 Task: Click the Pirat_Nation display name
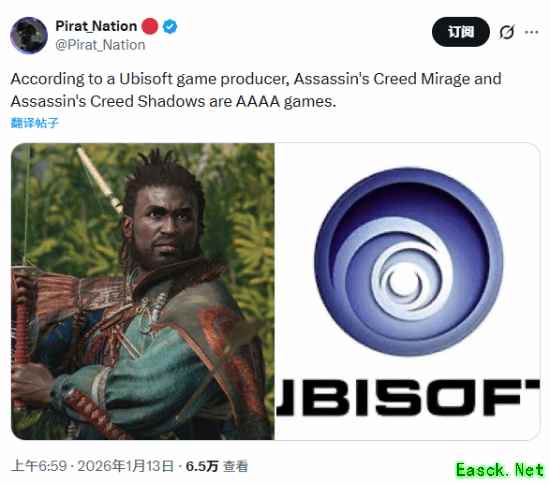[x=96, y=26]
